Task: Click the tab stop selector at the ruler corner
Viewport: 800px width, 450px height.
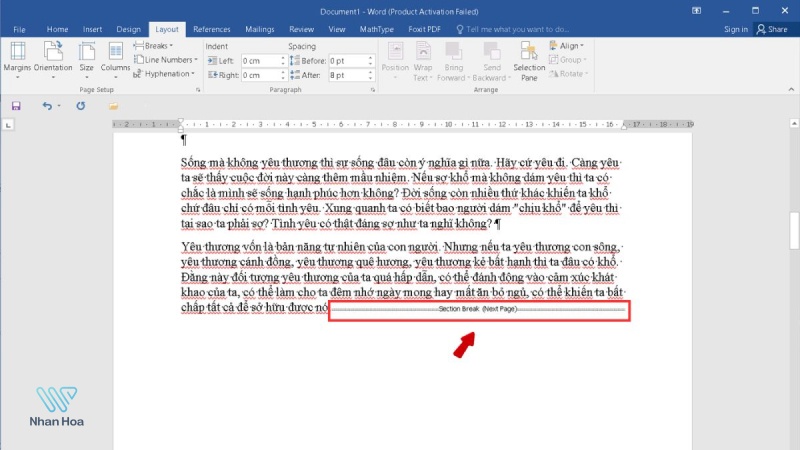Action: [x=8, y=124]
